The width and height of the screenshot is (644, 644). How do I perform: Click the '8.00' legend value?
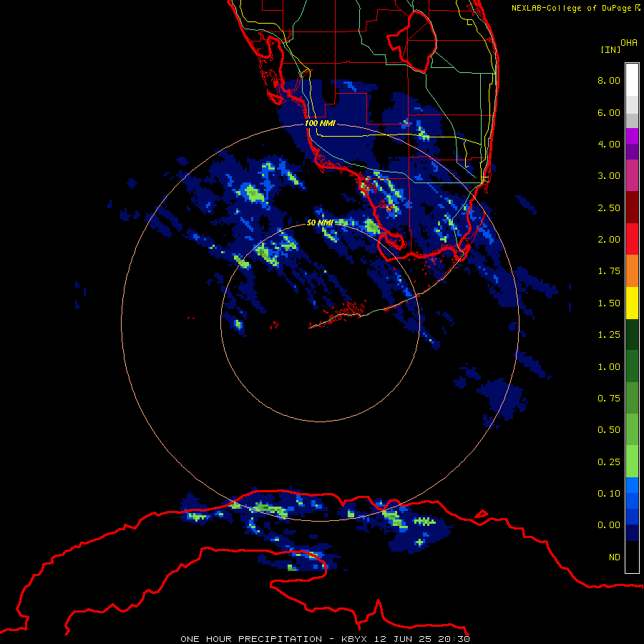(609, 80)
